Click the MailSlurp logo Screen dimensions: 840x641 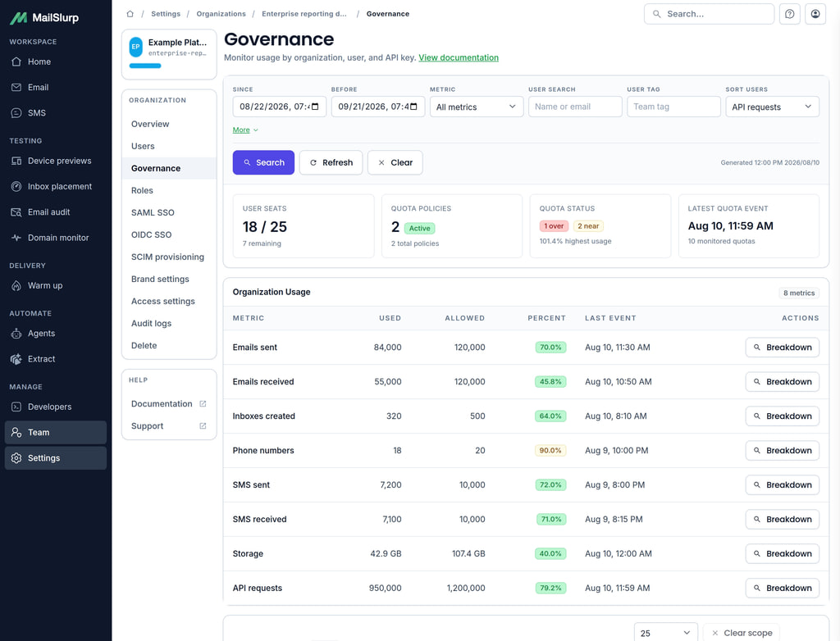44,18
